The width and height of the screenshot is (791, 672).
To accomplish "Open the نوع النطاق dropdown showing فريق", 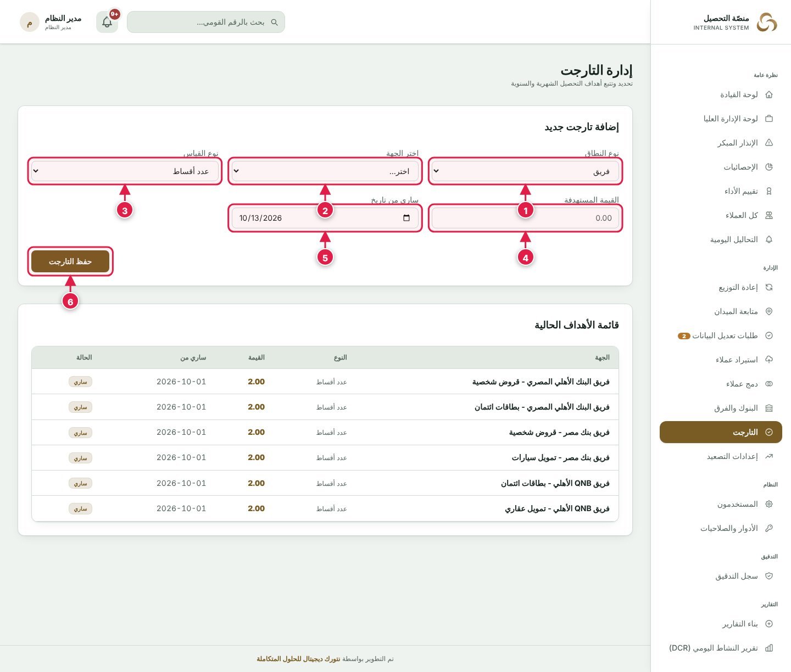I will coord(525,171).
